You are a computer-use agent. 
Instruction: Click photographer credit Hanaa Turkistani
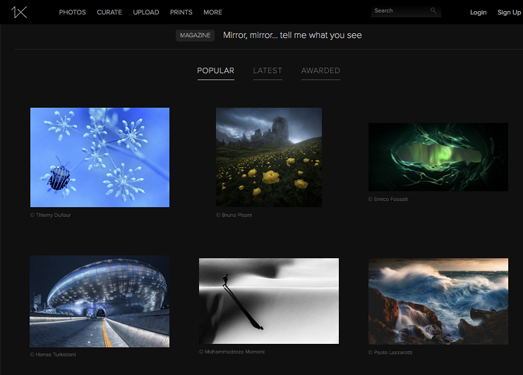[53, 355]
